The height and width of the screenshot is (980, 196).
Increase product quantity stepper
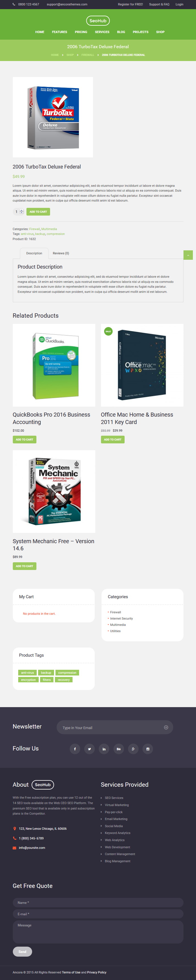22,210
